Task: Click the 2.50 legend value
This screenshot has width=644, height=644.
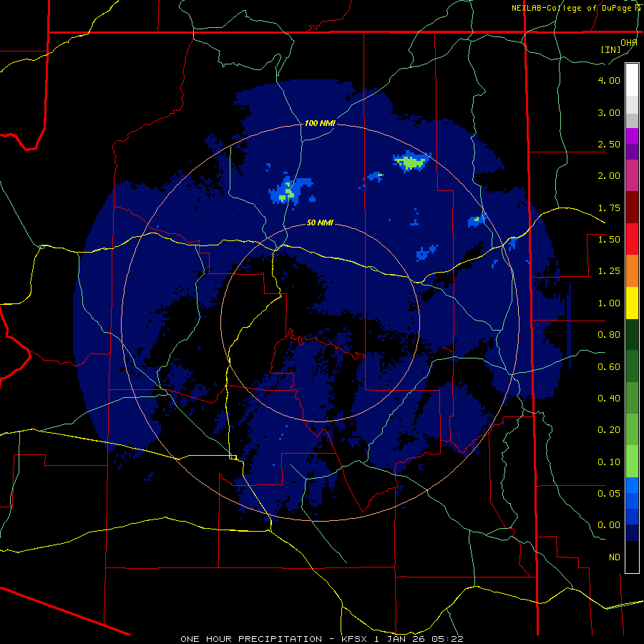Action: pos(609,144)
